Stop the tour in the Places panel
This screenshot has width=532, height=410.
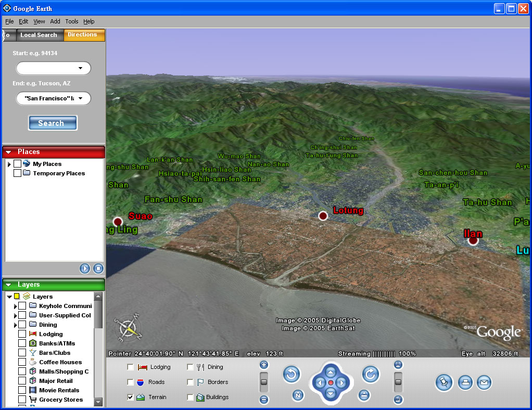[98, 268]
